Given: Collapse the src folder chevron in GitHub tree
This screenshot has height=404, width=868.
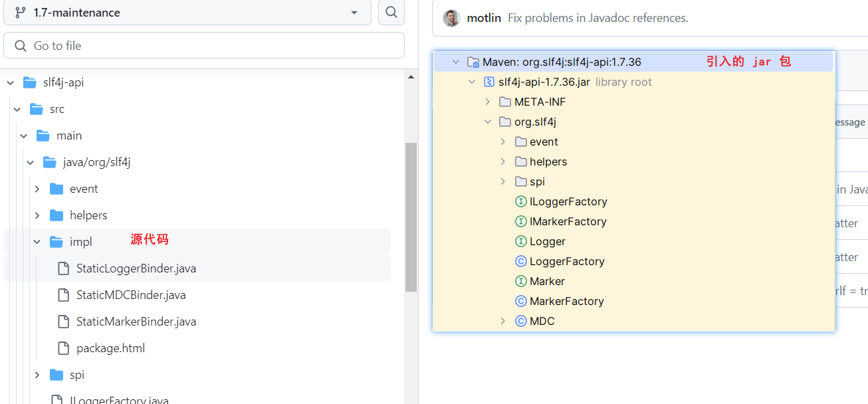Looking at the screenshot, I should [17, 109].
